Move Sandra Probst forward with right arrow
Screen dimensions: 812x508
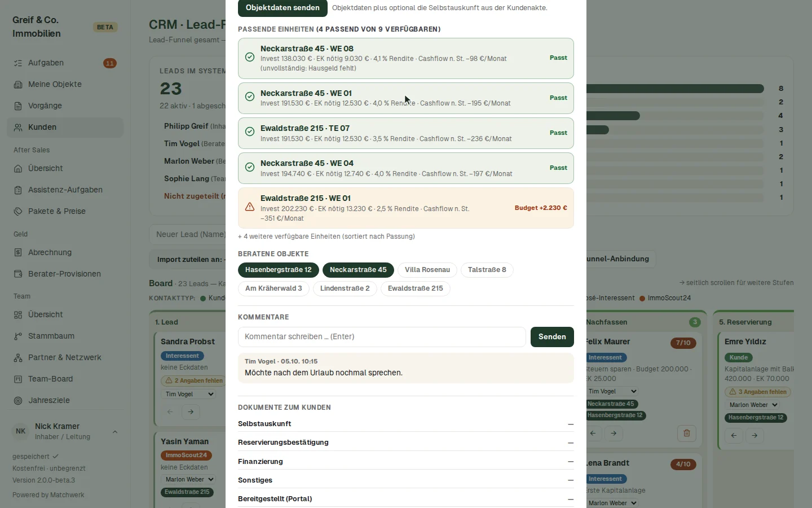[191, 412]
